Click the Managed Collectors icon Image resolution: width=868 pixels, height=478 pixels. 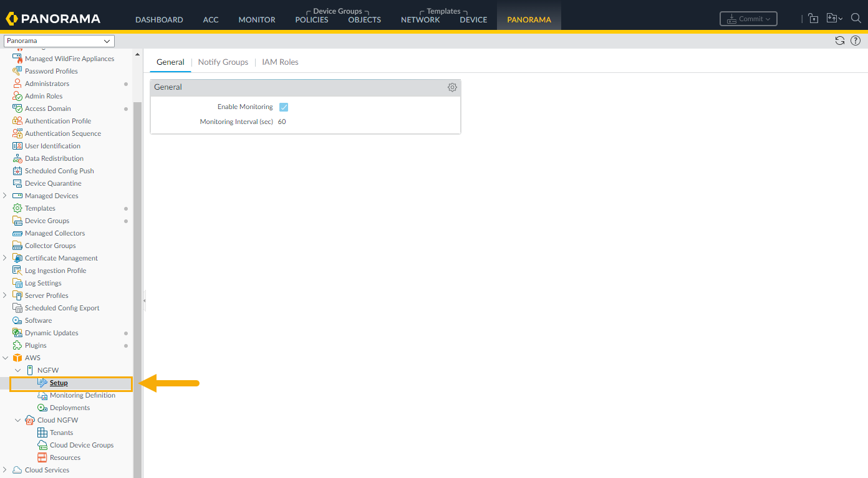(17, 233)
